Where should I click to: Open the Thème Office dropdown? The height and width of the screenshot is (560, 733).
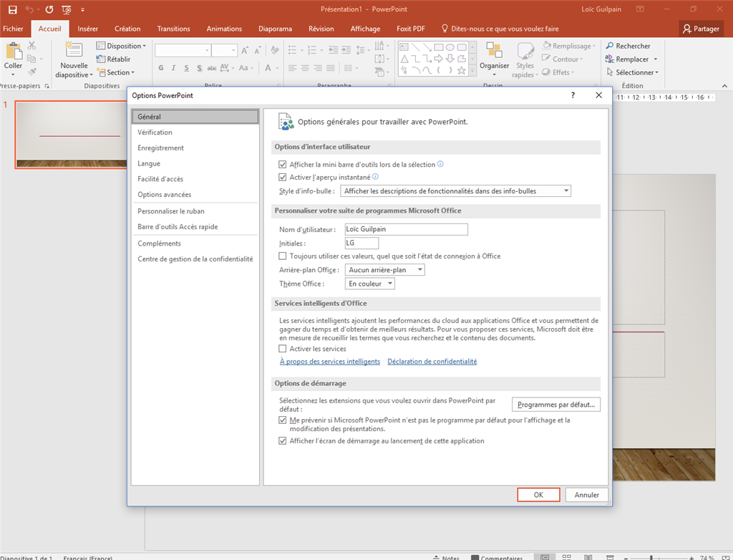point(370,284)
